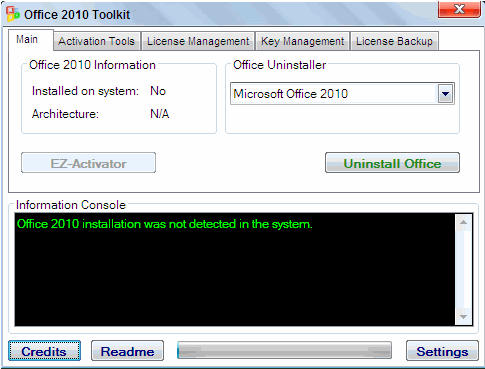Image resolution: width=485 pixels, height=369 pixels.
Task: Switch to the Main tab
Action: point(30,40)
